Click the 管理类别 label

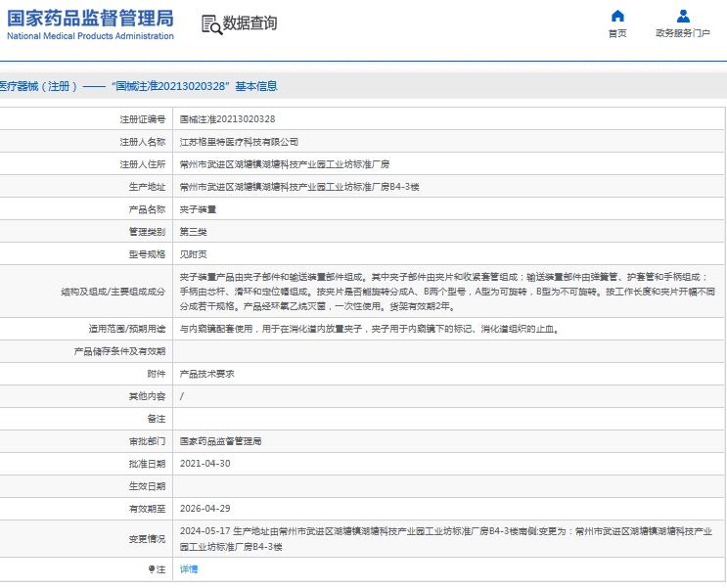click(x=147, y=232)
